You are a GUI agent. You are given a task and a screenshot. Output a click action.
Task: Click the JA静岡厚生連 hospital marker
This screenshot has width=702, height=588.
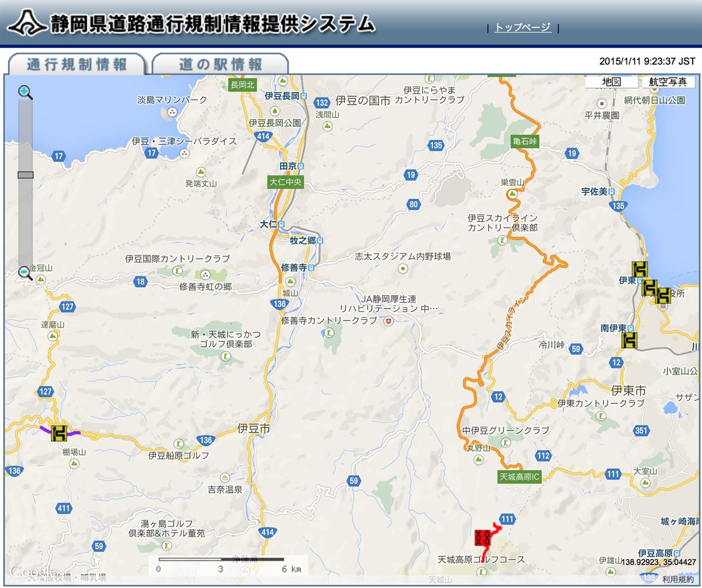[x=389, y=322]
